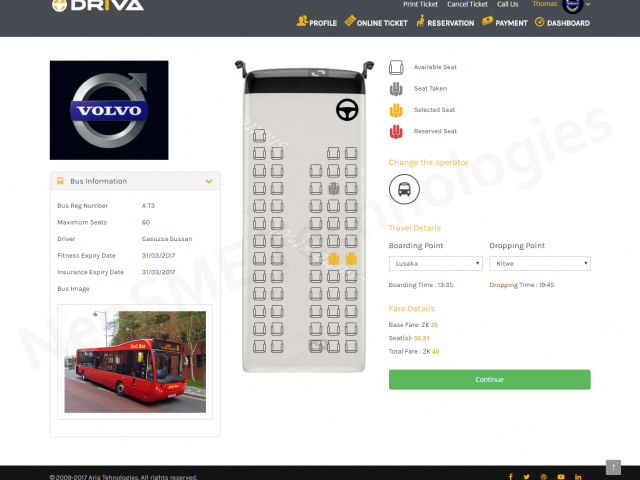Screen dimensions: 640x480
Task: Click the scroll-to-top arrow button
Action: point(613,467)
